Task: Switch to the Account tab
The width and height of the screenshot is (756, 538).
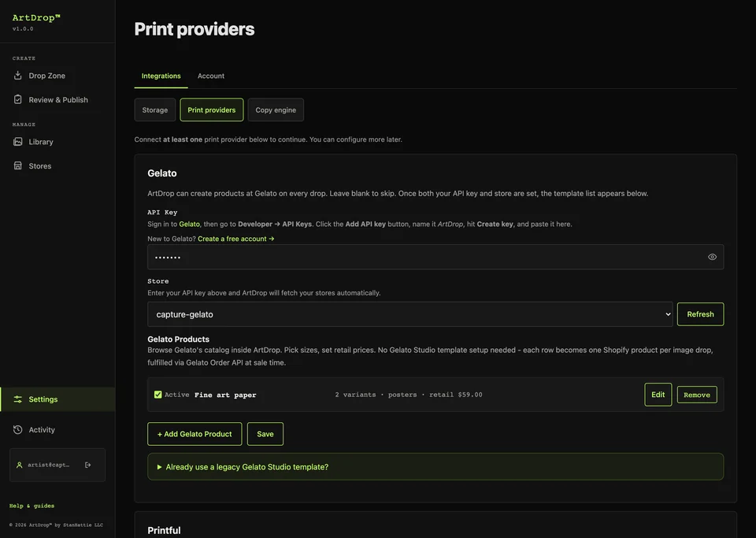Action: (211, 76)
